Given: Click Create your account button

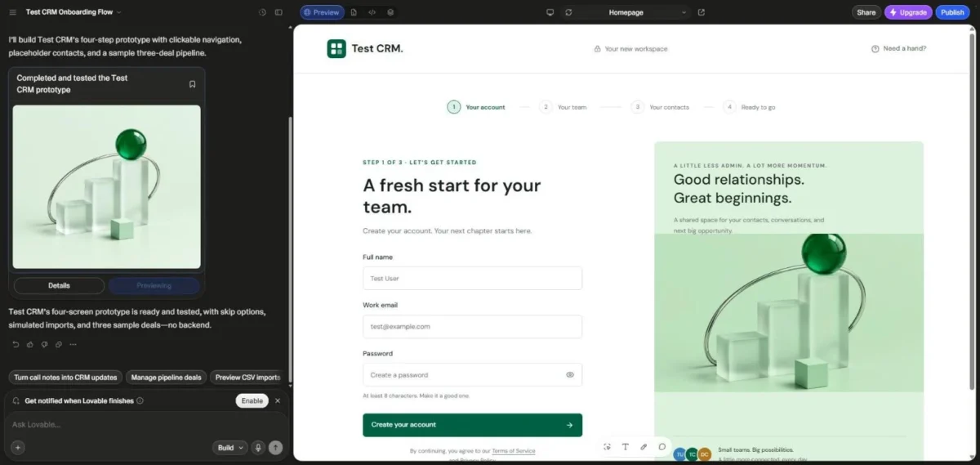Looking at the screenshot, I should click(472, 425).
